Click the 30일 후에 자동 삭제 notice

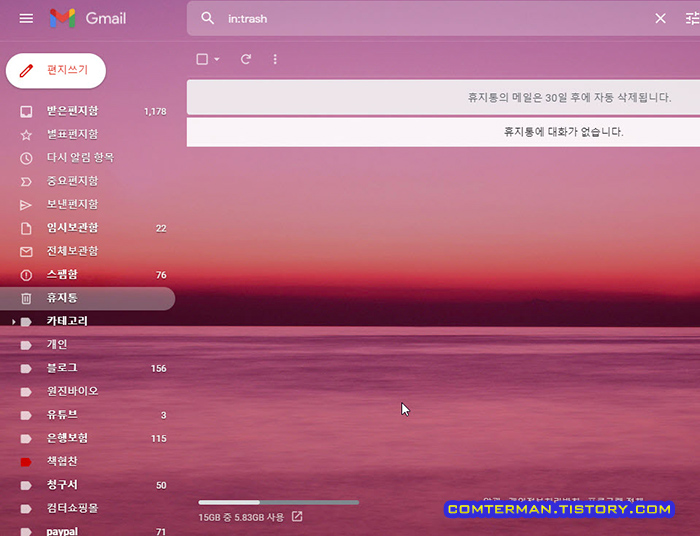[569, 97]
